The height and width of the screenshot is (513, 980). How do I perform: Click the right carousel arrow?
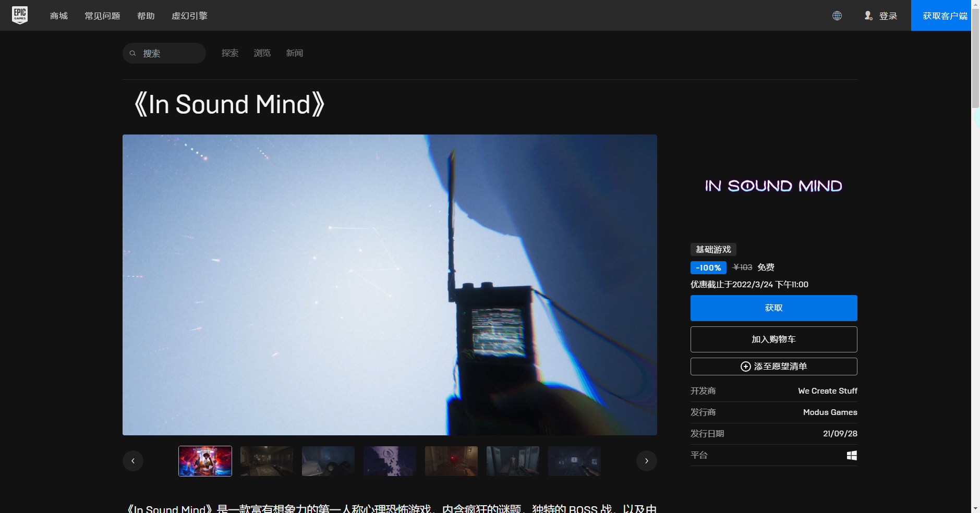pyautogui.click(x=646, y=461)
